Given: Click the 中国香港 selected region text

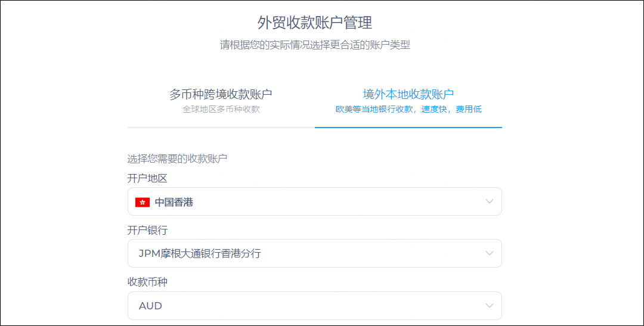Looking at the screenshot, I should point(174,202).
